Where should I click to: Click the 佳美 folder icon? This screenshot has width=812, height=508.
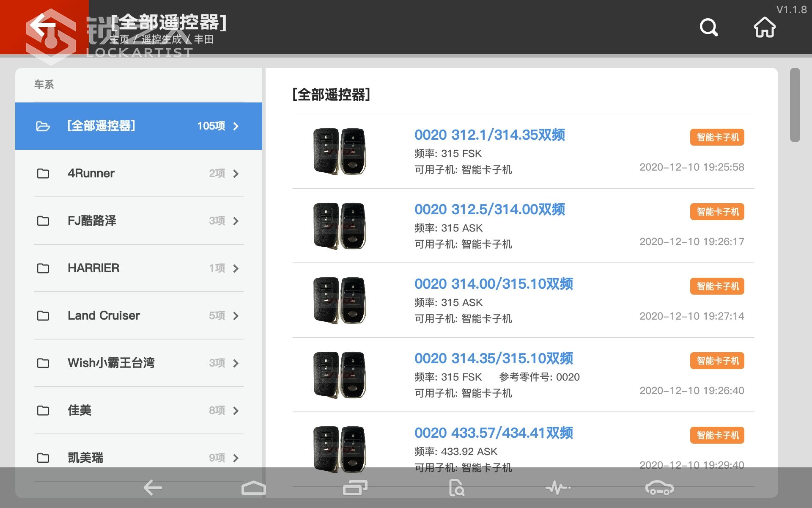click(x=43, y=411)
